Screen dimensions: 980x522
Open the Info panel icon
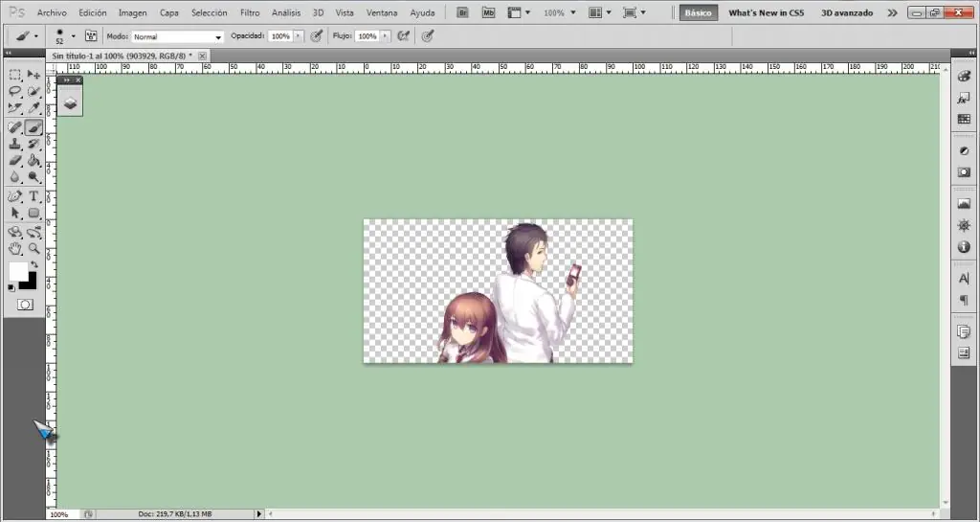point(964,247)
